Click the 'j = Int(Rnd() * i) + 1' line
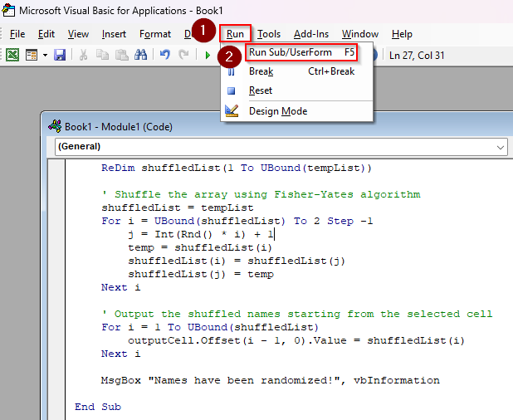 pyautogui.click(x=201, y=235)
